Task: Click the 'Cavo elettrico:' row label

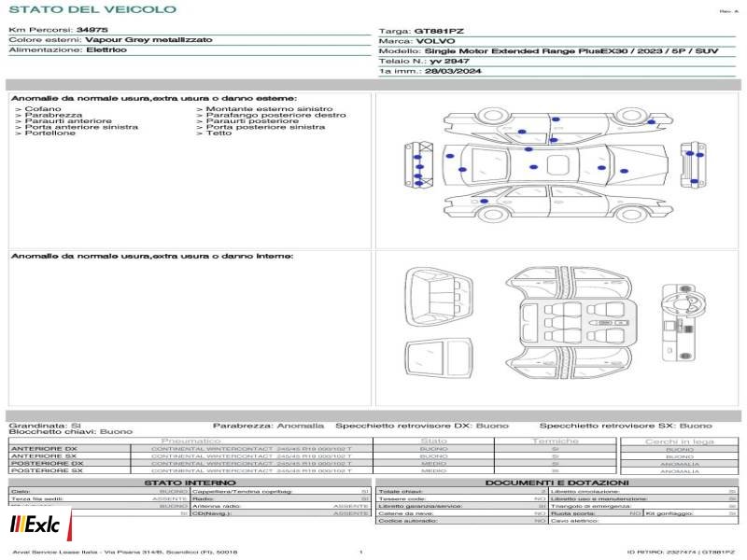Action: pos(574,521)
